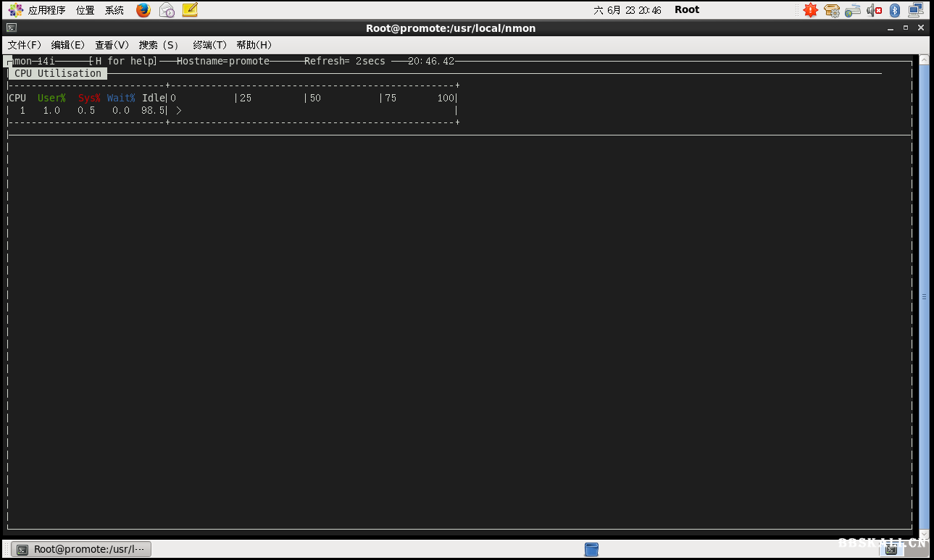The height and width of the screenshot is (560, 934).
Task: Click the software update alert icon
Action: 810,9
